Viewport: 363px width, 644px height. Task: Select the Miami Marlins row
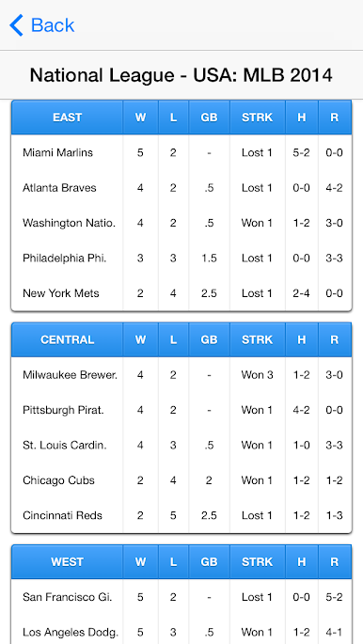[181, 153]
